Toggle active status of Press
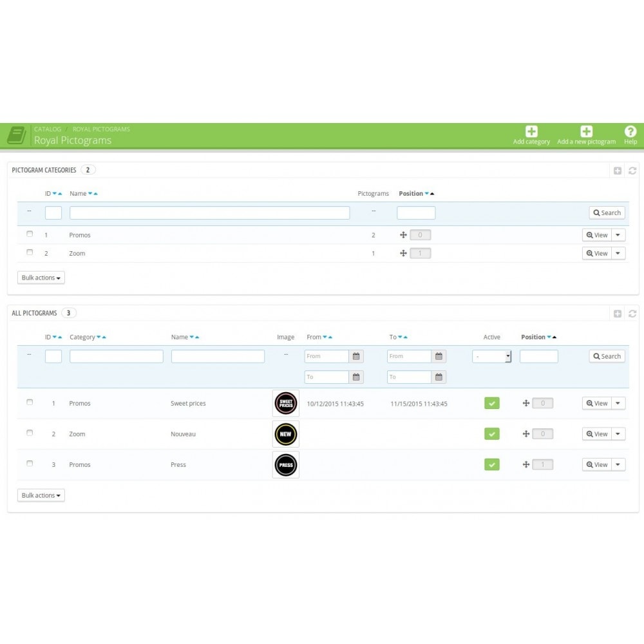The image size is (644, 644). (491, 464)
